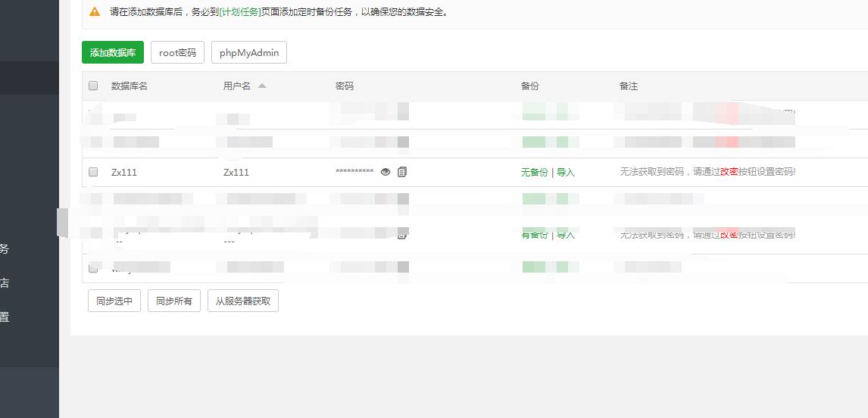Click 从服务器获取 button
868x418 pixels.
coord(243,301)
